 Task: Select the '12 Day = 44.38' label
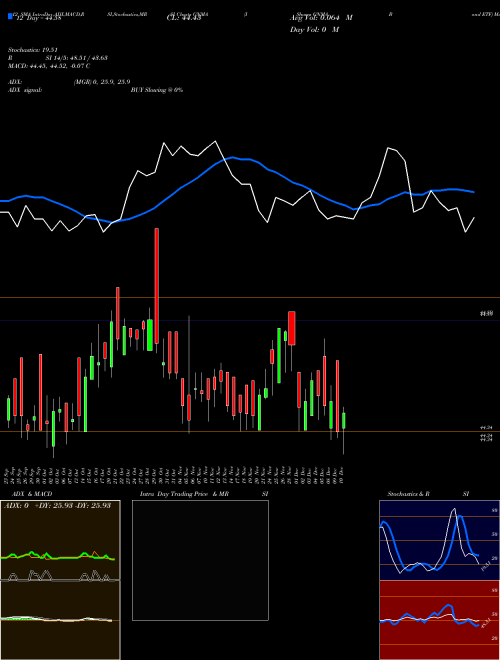pyautogui.click(x=38, y=17)
